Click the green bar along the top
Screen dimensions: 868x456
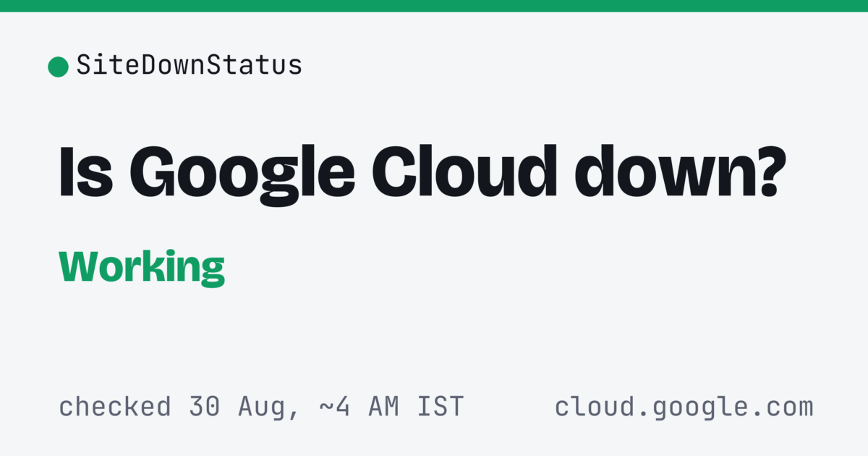coord(434,6)
